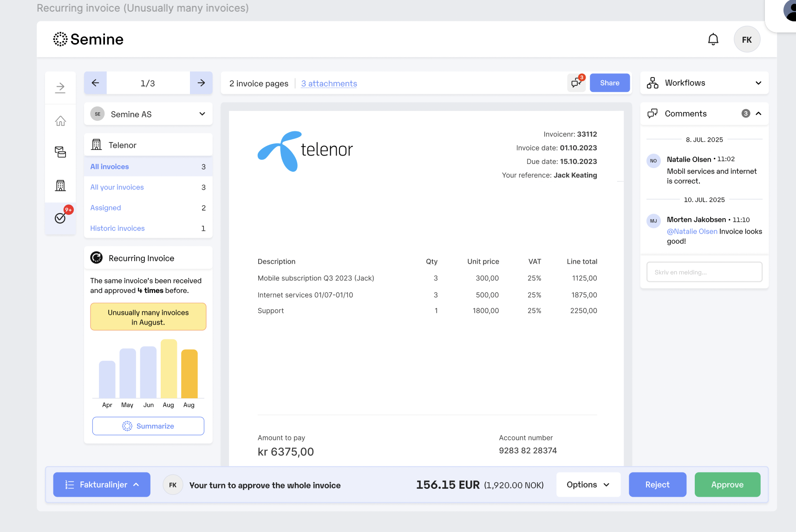Select Assigned invoices filter

tap(148, 208)
